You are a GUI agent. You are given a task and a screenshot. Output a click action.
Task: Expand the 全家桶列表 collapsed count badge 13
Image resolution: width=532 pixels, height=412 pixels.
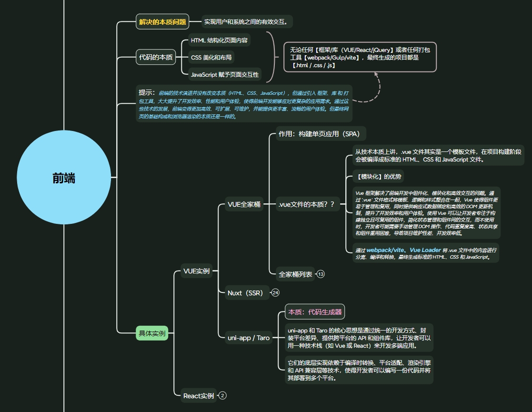pyautogui.click(x=321, y=274)
